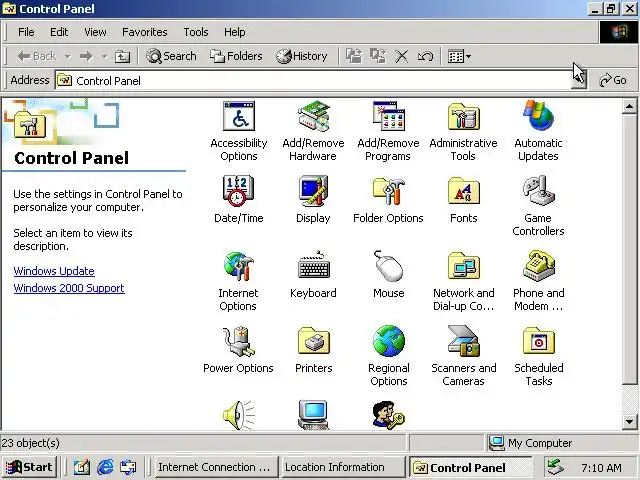Select the users and key icon
Image resolution: width=640 pixels, height=480 pixels.
[389, 415]
